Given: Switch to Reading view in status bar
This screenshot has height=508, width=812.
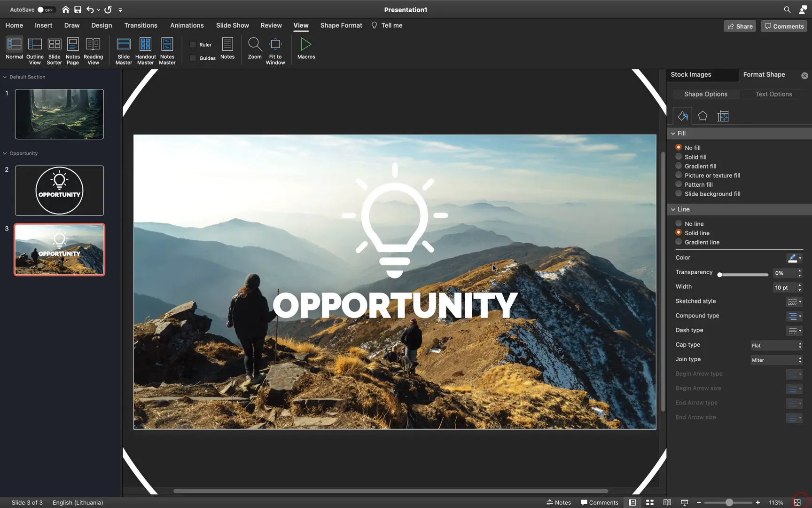Looking at the screenshot, I should click(x=667, y=502).
